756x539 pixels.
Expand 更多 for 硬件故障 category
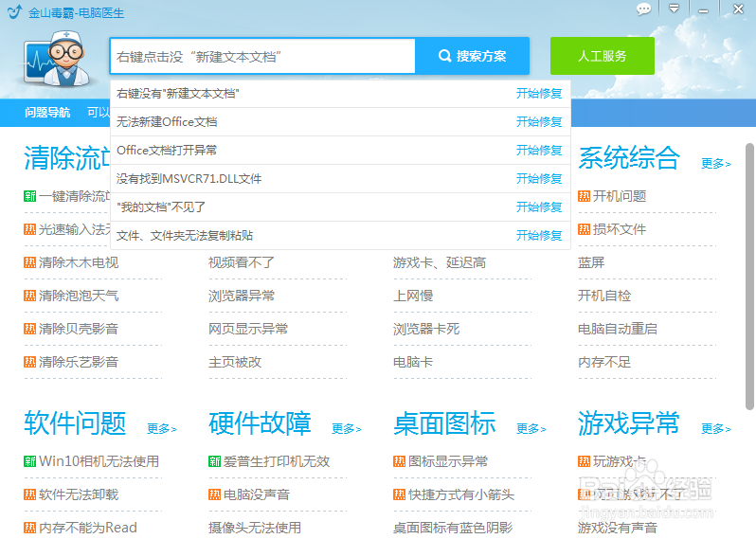(347, 429)
